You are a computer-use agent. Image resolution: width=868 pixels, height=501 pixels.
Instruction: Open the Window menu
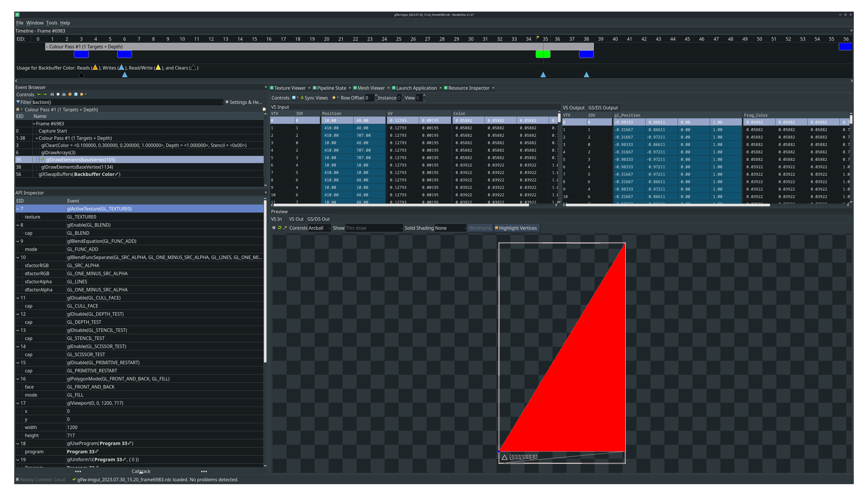click(x=35, y=23)
